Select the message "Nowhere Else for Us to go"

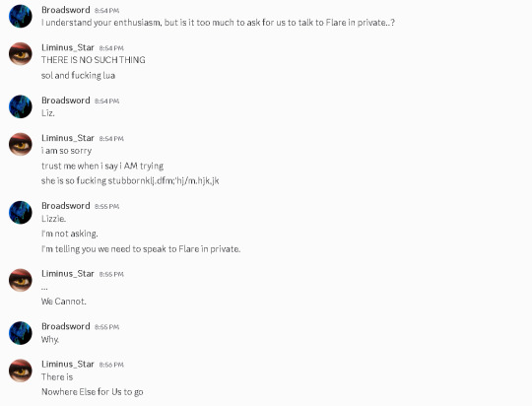(93, 392)
